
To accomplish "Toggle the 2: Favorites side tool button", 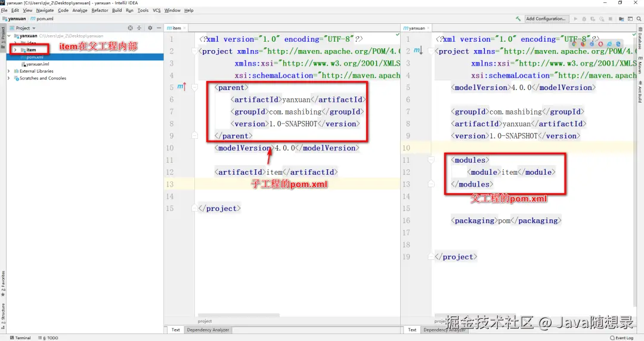I will point(3,284).
